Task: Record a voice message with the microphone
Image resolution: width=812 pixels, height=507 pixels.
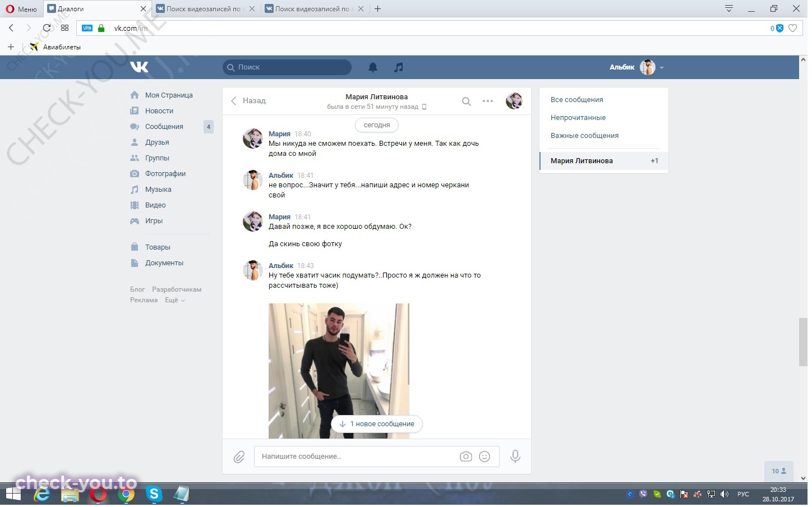Action: click(x=515, y=457)
